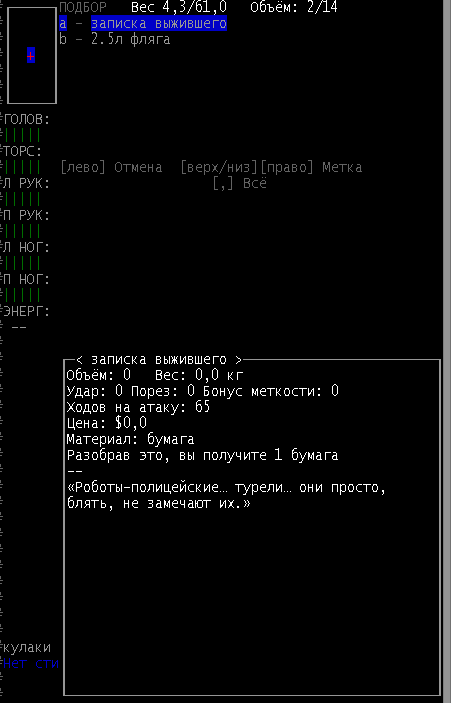The image size is (451, 703).
Task: Click the [право] Метка hint
Action: click(x=311, y=167)
